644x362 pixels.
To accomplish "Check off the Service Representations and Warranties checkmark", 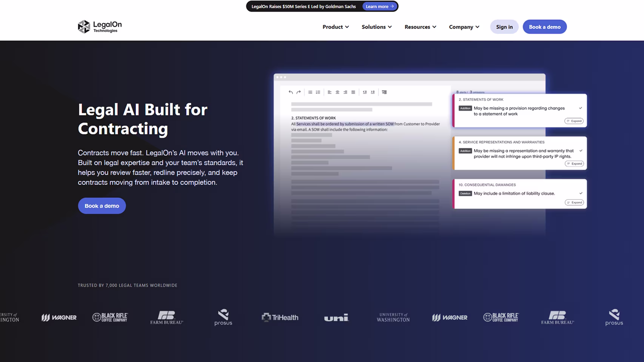I will tap(581, 151).
